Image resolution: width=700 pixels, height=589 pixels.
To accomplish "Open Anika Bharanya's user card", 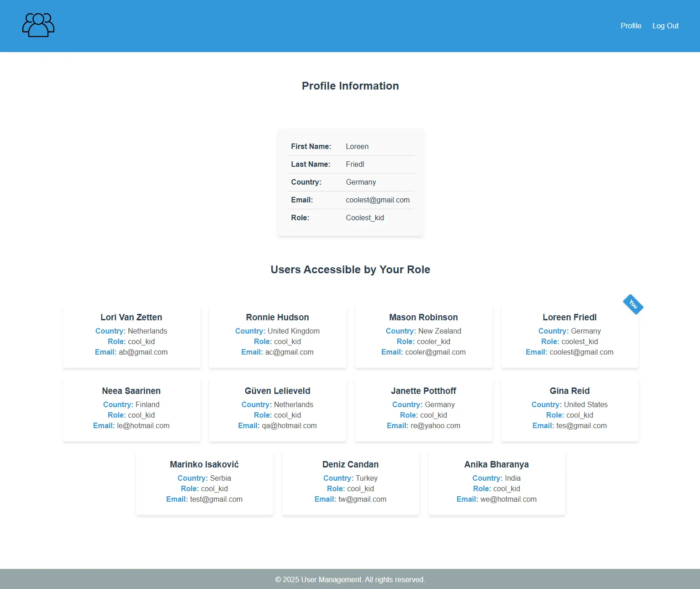I will 496,482.
